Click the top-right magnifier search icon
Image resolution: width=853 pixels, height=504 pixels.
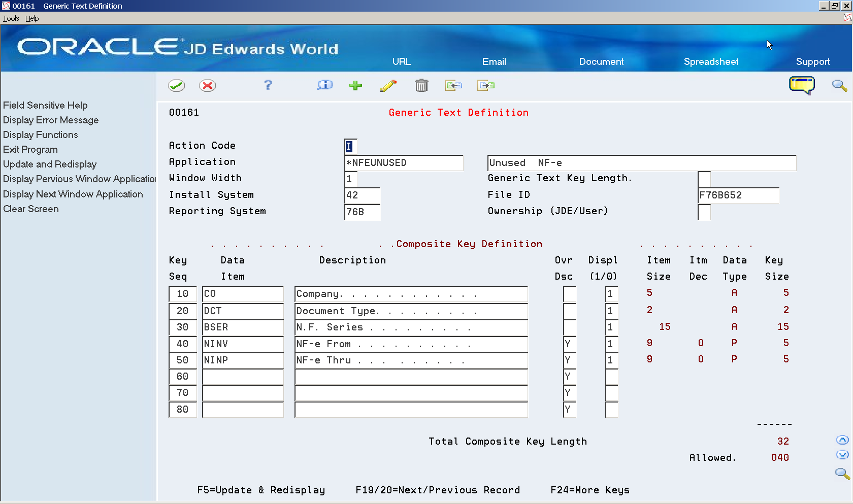click(x=839, y=85)
